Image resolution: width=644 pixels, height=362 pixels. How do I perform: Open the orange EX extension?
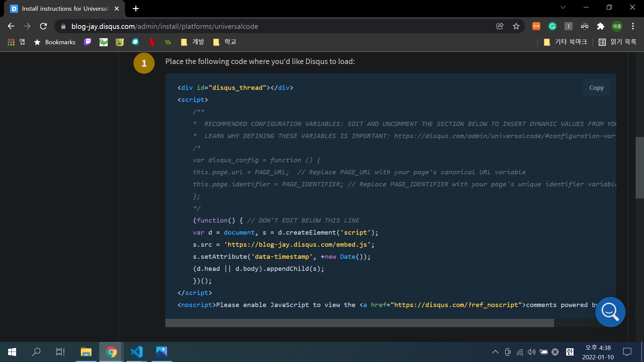[536, 26]
